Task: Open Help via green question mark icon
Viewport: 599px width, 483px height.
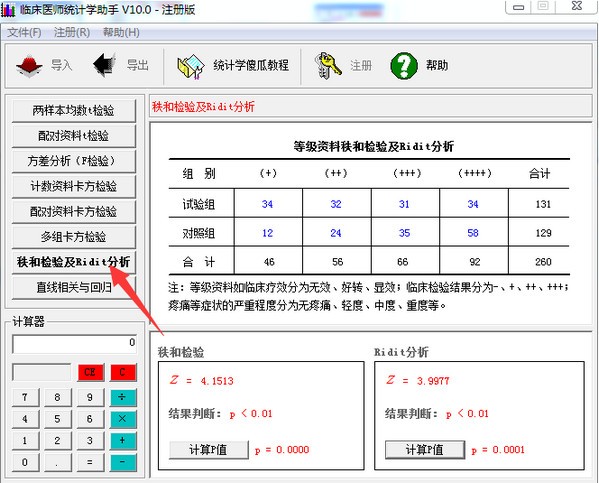Action: coord(404,66)
